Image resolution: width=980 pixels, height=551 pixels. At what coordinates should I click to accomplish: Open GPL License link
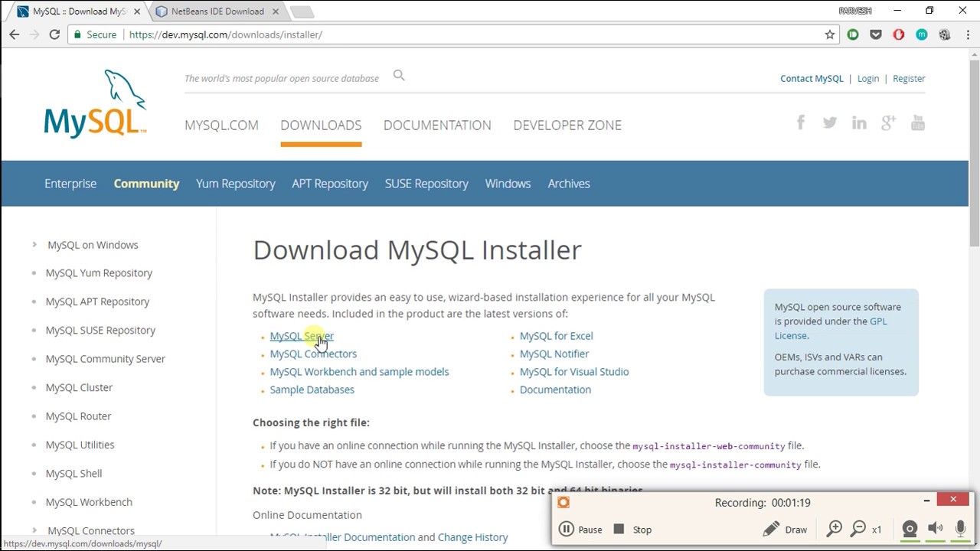(831, 328)
